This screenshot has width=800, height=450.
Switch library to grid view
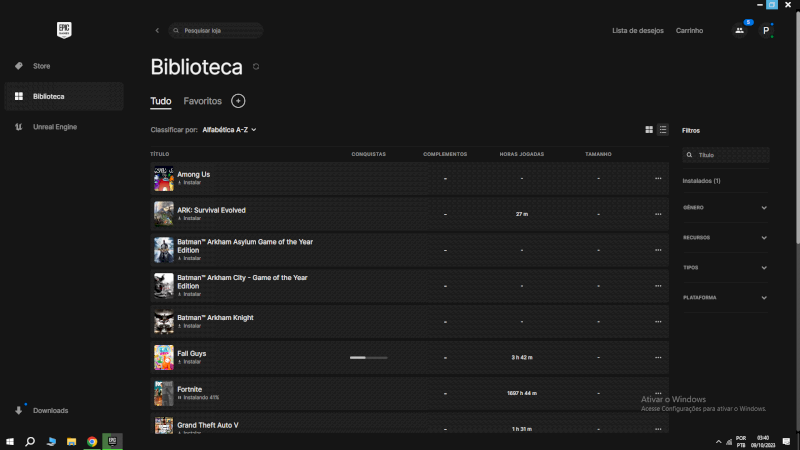649,130
